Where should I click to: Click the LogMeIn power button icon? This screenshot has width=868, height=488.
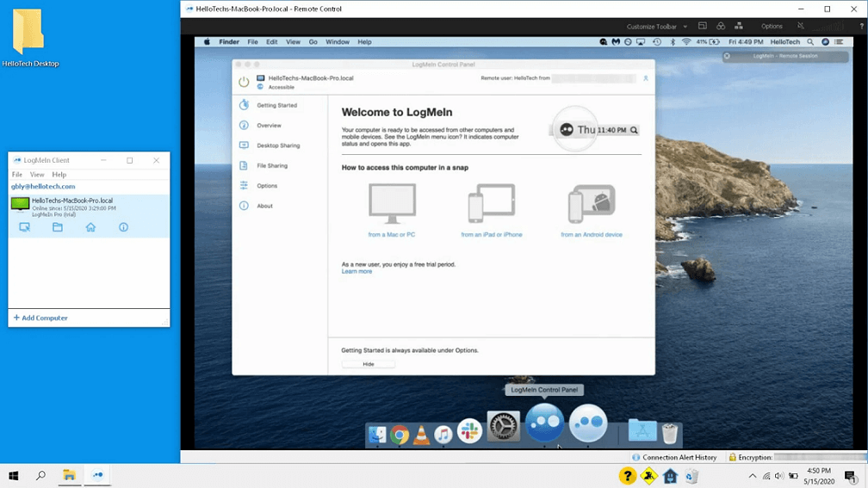tap(244, 82)
